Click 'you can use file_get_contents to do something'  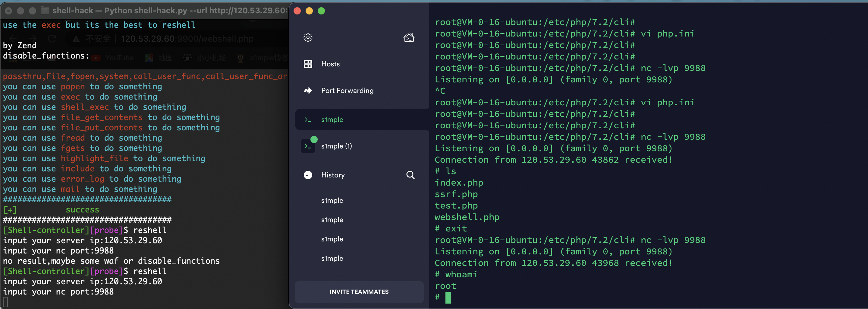(x=112, y=117)
